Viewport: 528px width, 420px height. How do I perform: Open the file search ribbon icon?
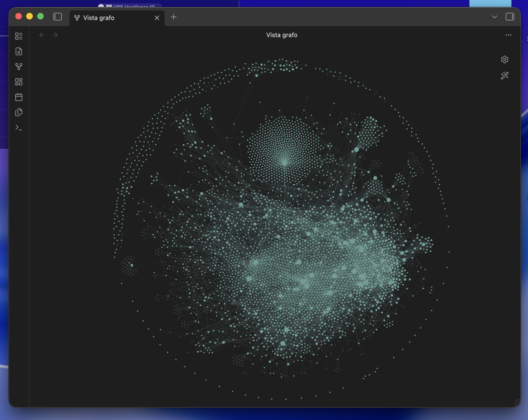click(19, 51)
